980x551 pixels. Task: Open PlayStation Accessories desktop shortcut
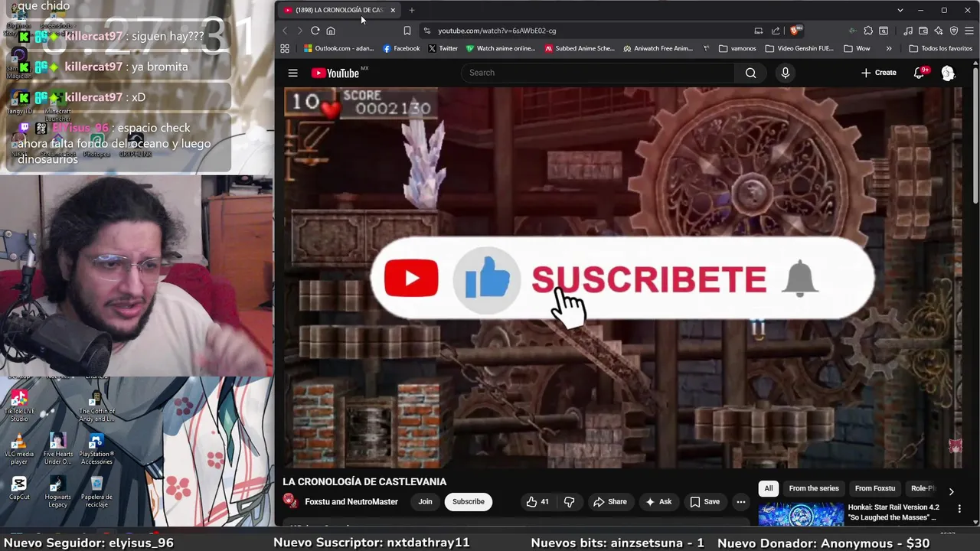click(x=96, y=450)
